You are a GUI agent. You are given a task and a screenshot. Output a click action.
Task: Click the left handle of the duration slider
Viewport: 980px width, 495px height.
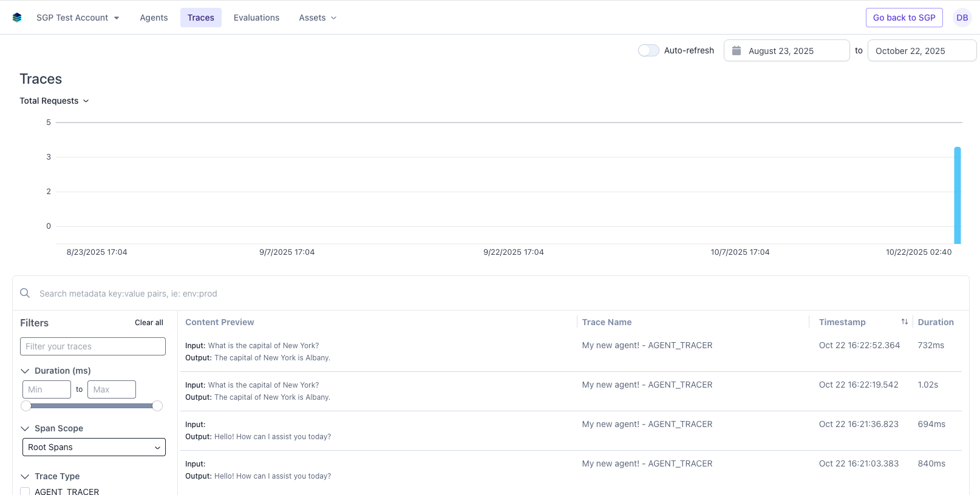[x=26, y=406]
